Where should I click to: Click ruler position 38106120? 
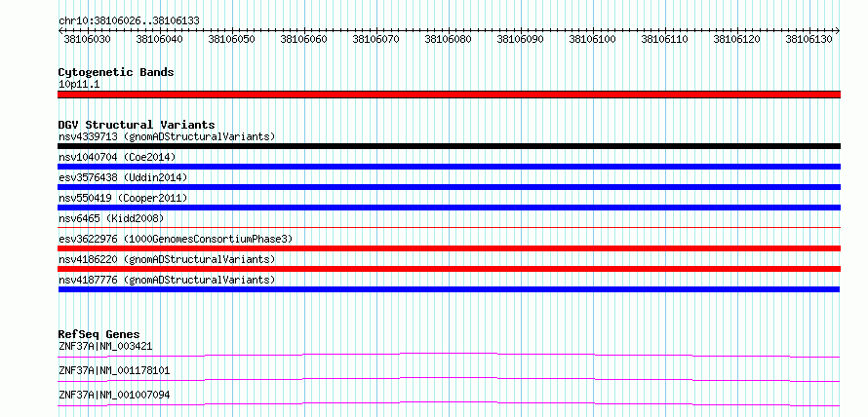736,39
